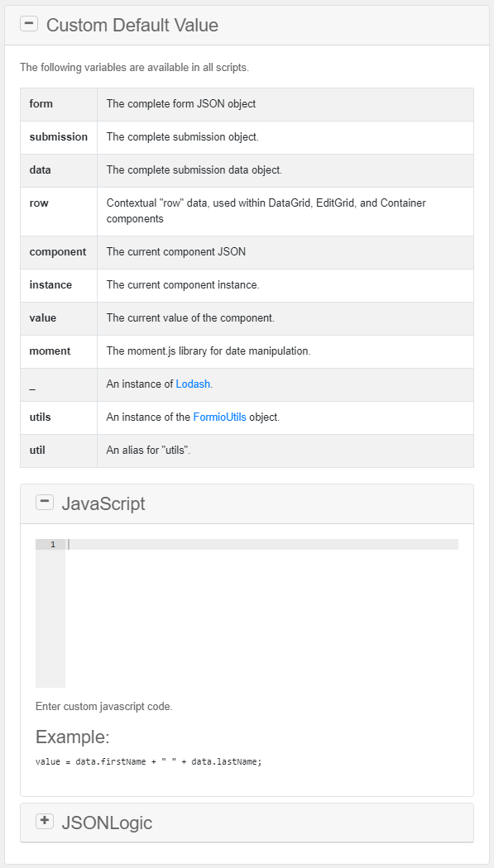
Task: Select the 'submission' variable cell
Action: (x=59, y=137)
